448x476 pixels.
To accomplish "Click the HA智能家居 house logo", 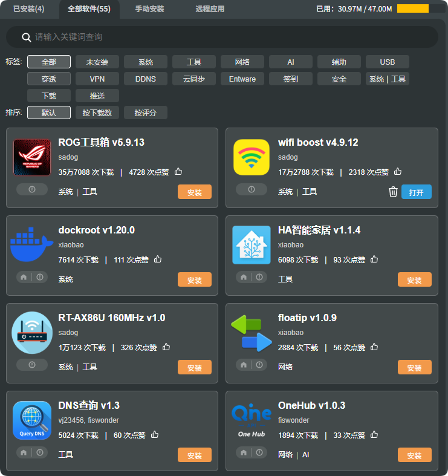I will tap(252, 245).
